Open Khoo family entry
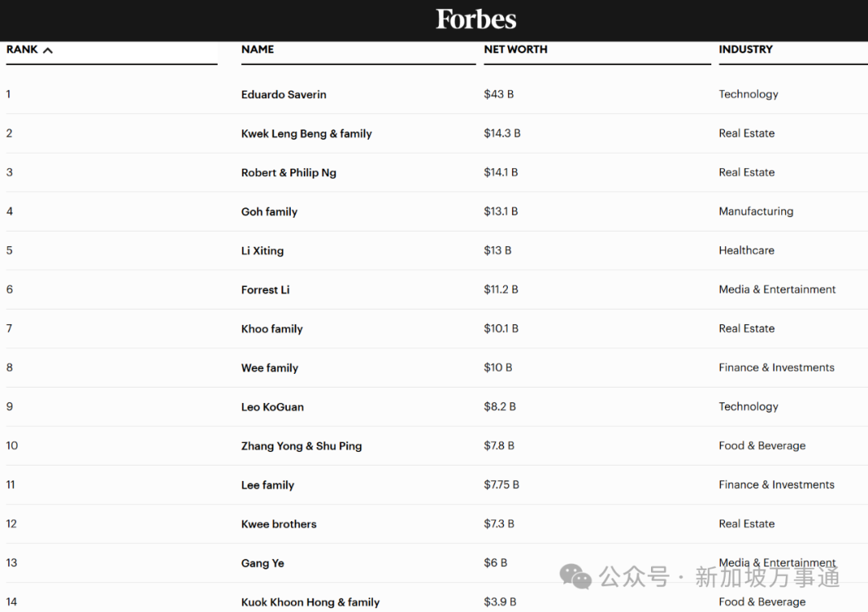Viewport: 868px width, 612px height. [x=272, y=329]
